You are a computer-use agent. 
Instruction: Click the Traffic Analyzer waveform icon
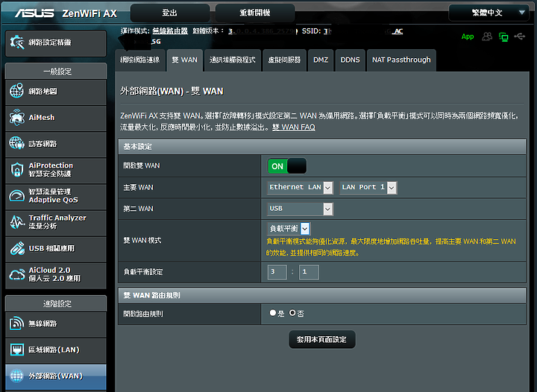[16, 222]
